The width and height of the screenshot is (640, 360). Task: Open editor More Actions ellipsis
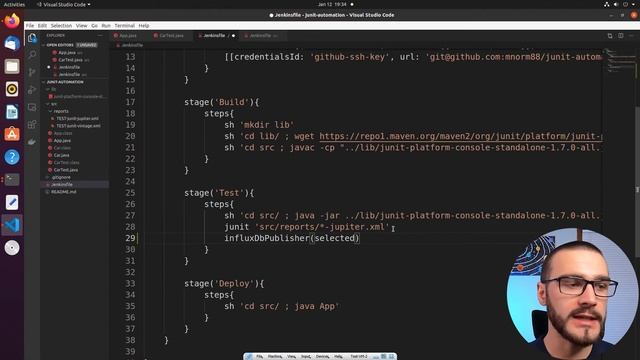point(631,36)
